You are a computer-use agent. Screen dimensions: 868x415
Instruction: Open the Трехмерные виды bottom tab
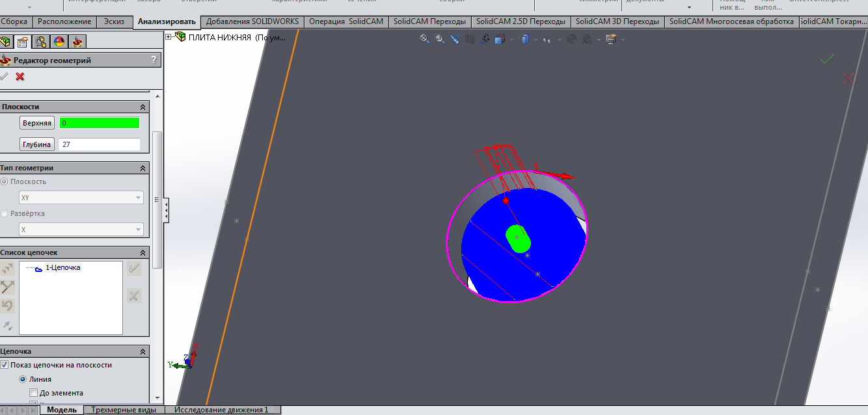click(124, 410)
